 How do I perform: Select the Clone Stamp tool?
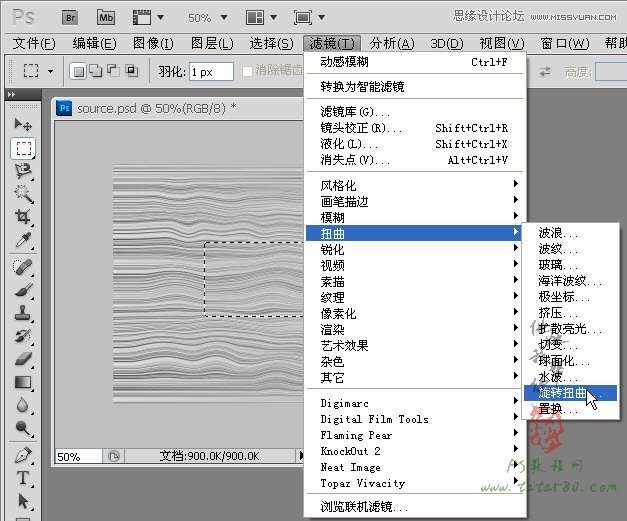coord(23,313)
